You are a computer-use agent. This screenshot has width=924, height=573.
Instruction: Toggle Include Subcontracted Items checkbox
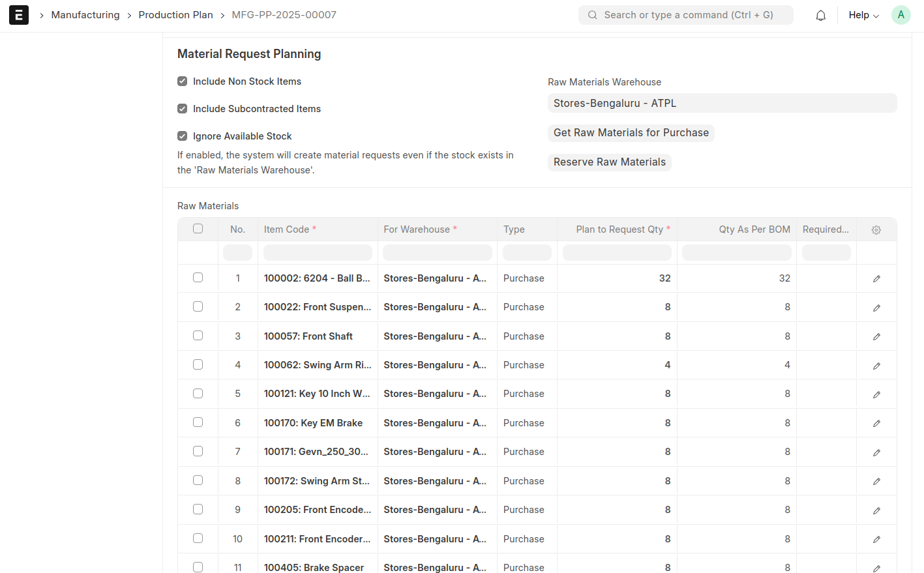click(183, 109)
